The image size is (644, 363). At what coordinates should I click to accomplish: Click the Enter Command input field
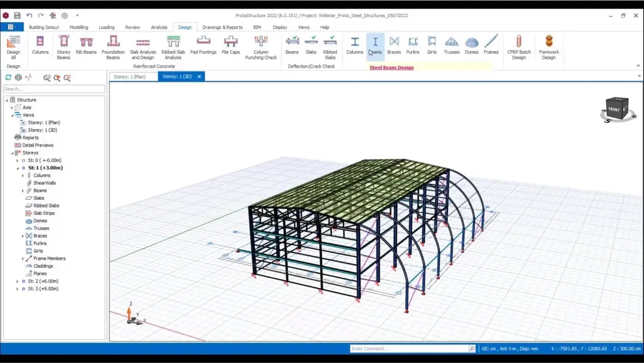(x=409, y=349)
